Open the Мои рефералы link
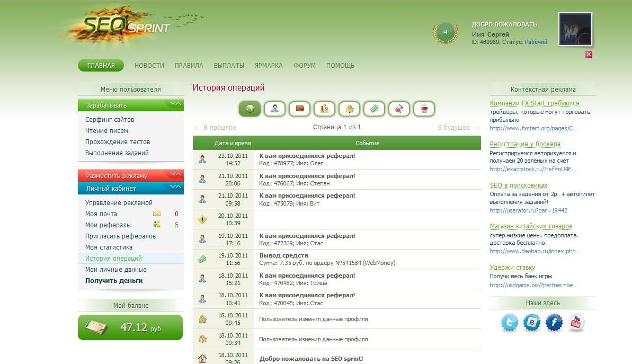Viewport: 632px width, 364px height. (108, 225)
